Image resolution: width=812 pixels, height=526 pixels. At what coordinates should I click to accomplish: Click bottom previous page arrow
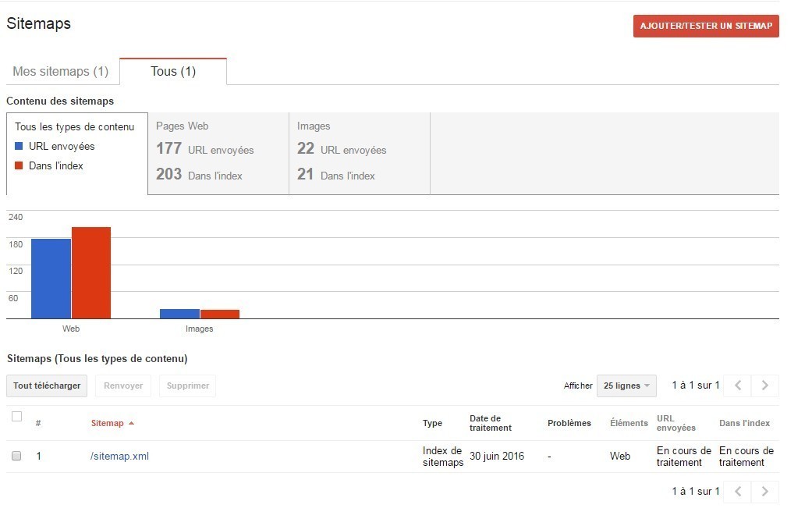click(x=737, y=492)
